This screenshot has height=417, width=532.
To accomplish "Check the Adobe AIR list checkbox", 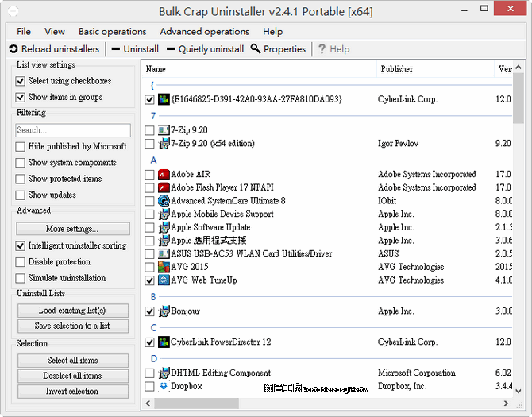I will tap(149, 175).
